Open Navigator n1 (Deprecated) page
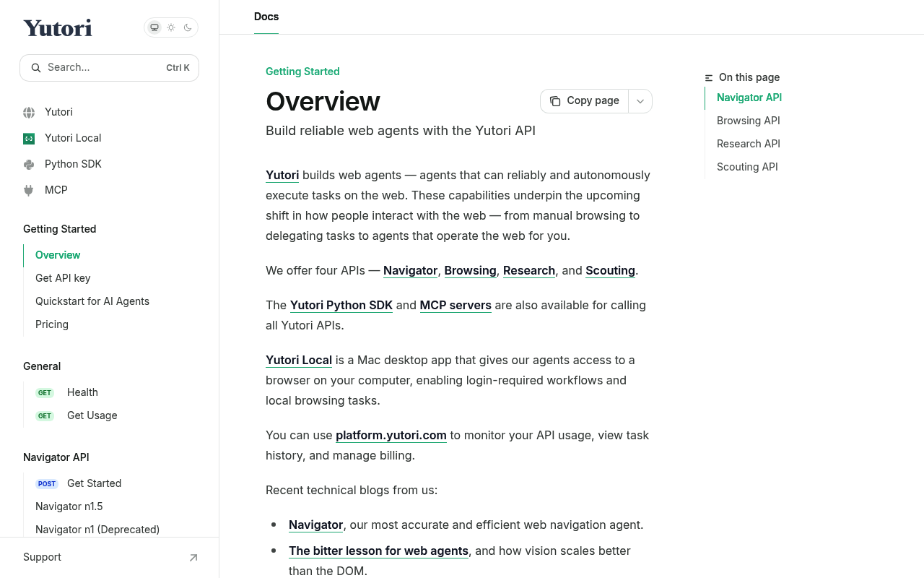Image resolution: width=924 pixels, height=578 pixels. 97,530
